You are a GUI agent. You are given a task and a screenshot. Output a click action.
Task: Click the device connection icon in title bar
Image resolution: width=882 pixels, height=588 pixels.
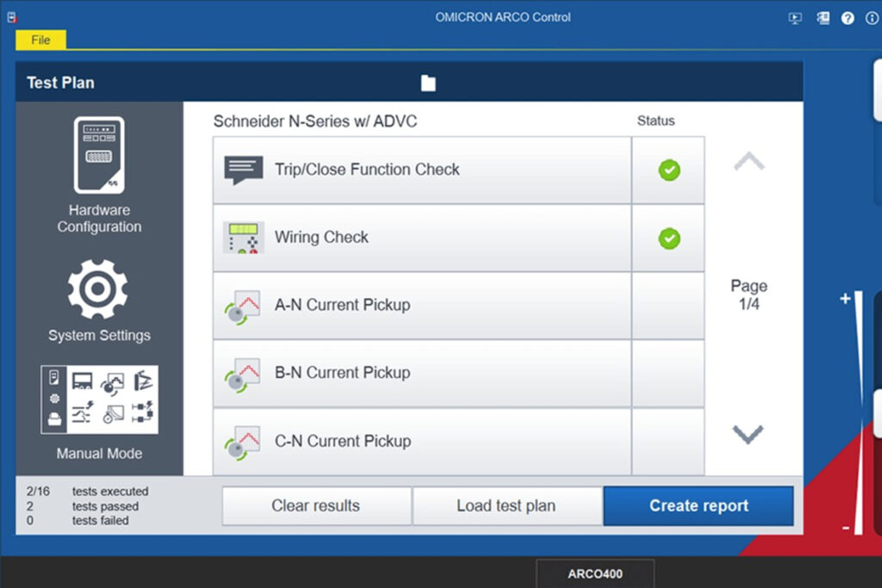point(823,18)
